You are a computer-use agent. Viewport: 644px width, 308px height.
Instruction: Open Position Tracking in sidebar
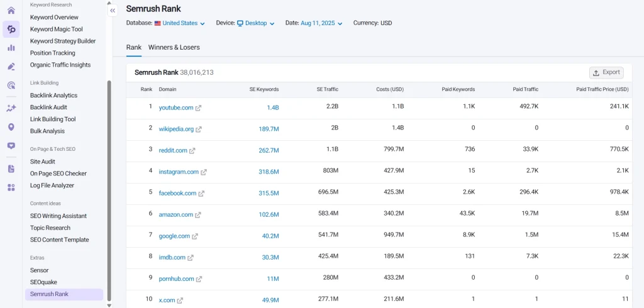(53, 53)
